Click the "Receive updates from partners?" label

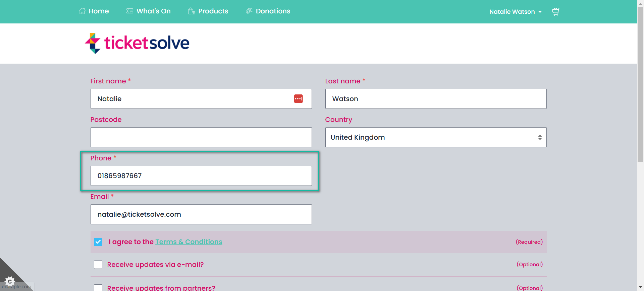pos(161,288)
